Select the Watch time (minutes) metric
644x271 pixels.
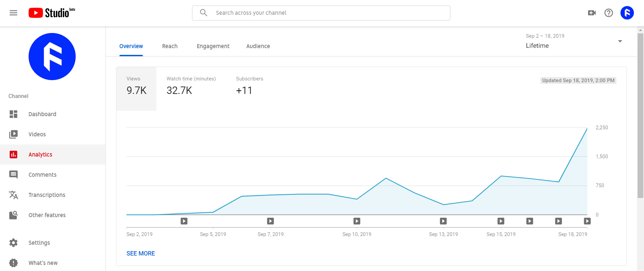(191, 86)
